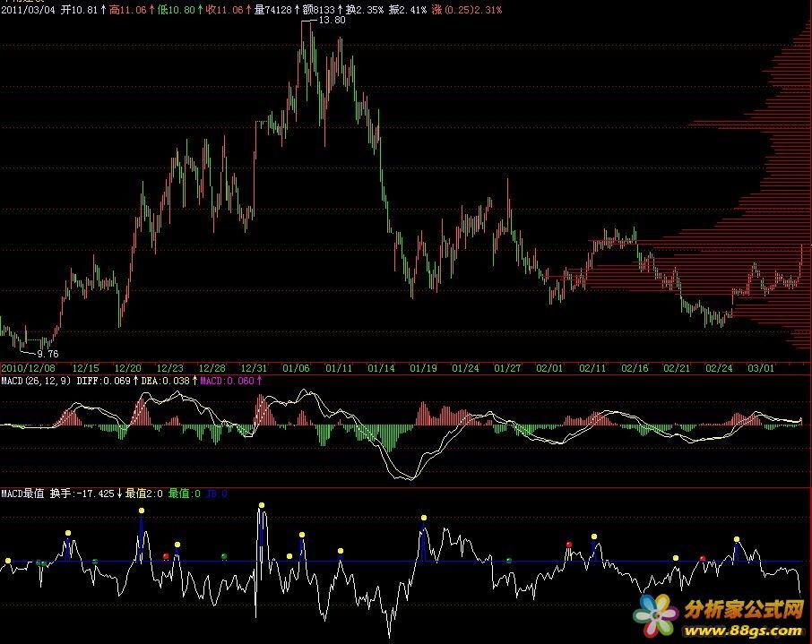
Task: Click the MACD(26,12,9) indicator title
Action: 36,381
